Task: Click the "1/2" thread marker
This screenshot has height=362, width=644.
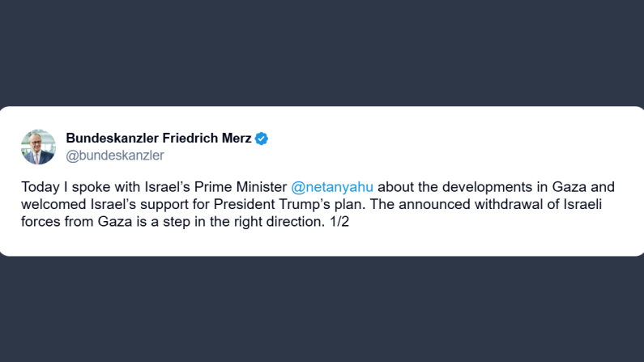Action: click(x=337, y=220)
